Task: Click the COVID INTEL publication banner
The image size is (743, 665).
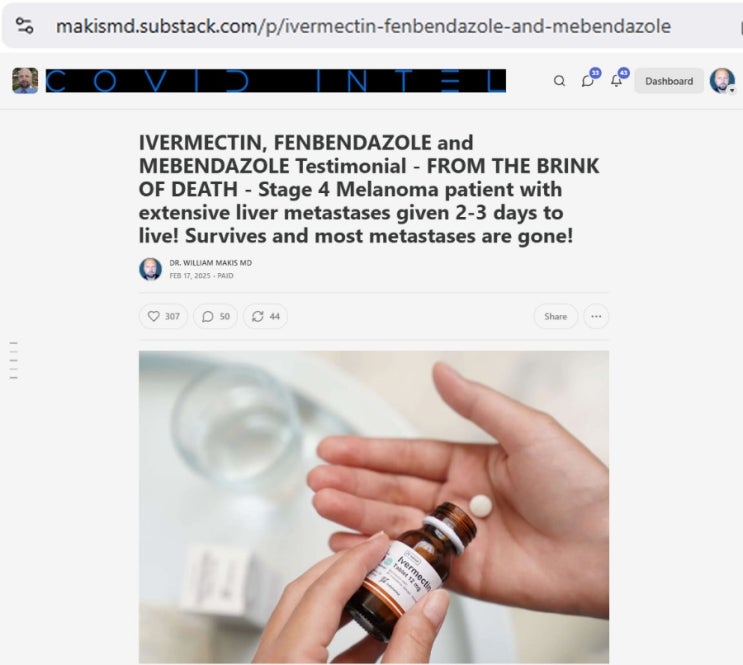Action: click(x=276, y=81)
